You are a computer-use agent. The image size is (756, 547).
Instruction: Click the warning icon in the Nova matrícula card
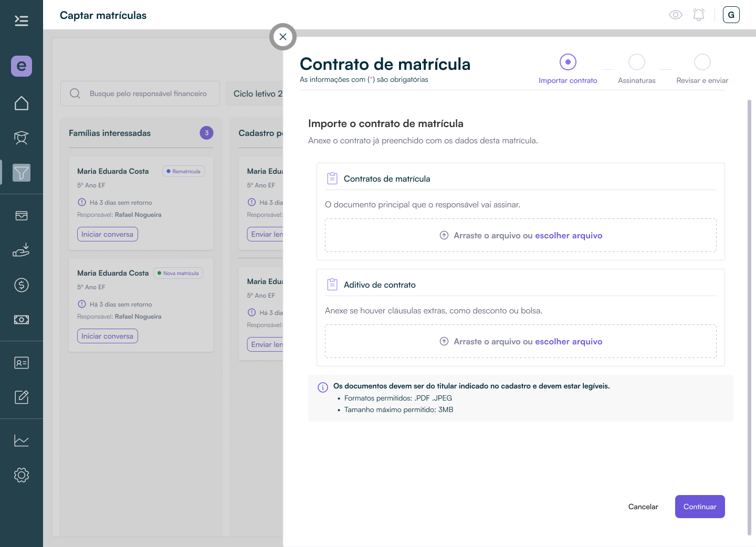point(82,304)
